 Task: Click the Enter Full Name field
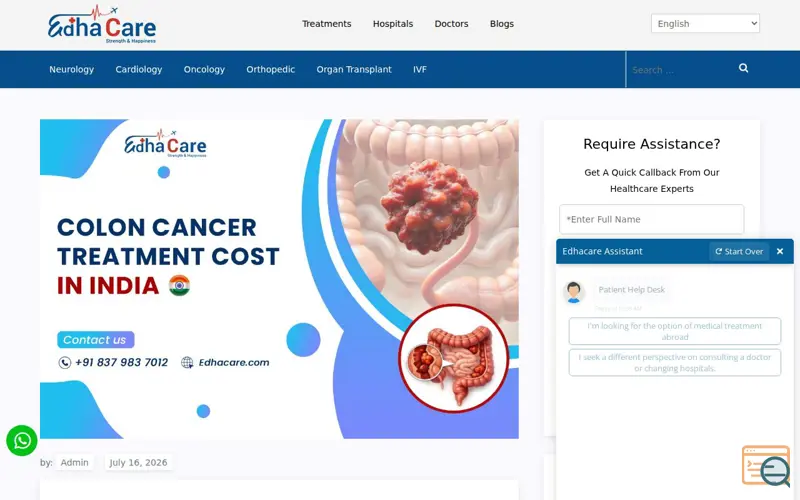pos(652,219)
